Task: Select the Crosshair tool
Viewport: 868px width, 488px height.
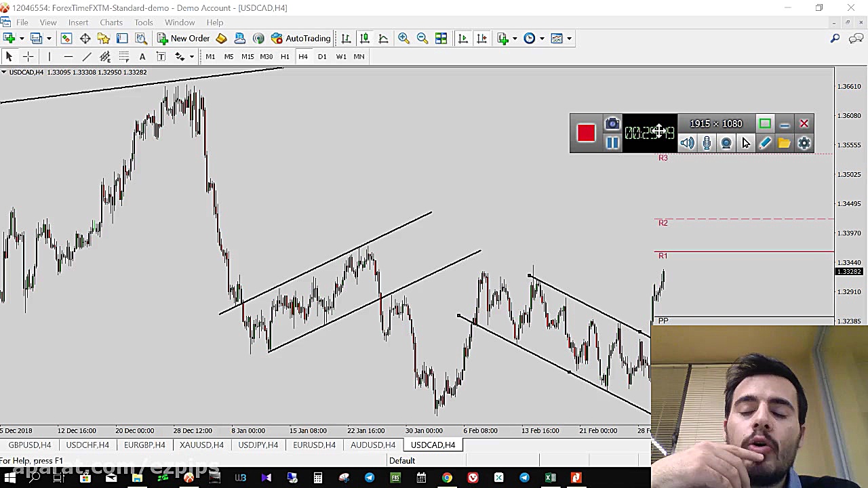Action: [28, 56]
